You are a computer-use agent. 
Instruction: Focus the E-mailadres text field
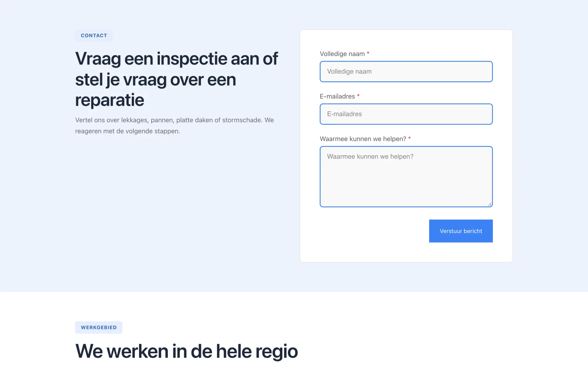pos(406,114)
